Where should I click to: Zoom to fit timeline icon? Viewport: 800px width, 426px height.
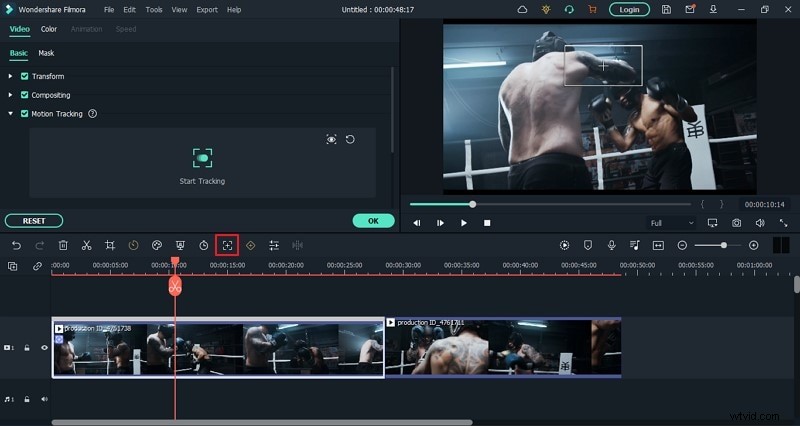tap(658, 245)
